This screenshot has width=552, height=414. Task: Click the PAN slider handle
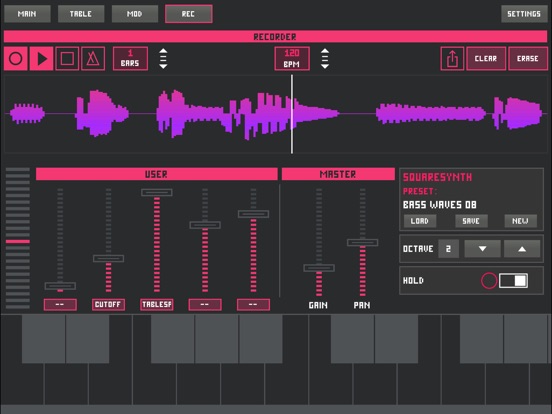(363, 242)
